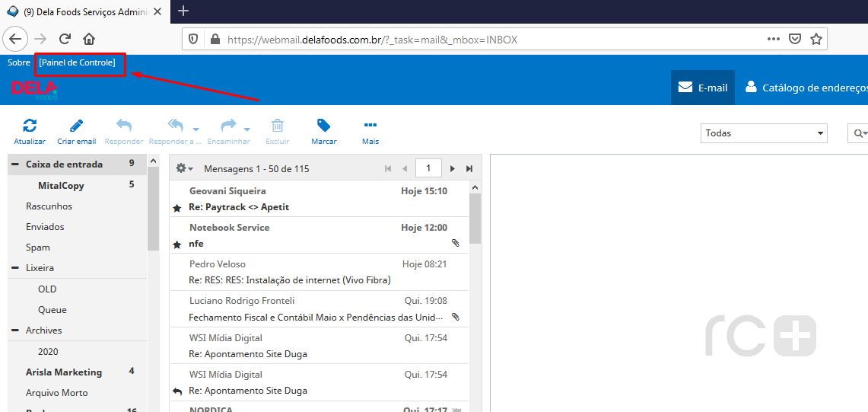Collapse the Caixa de entrada folder
The width and height of the screenshot is (868, 412).
15,164
